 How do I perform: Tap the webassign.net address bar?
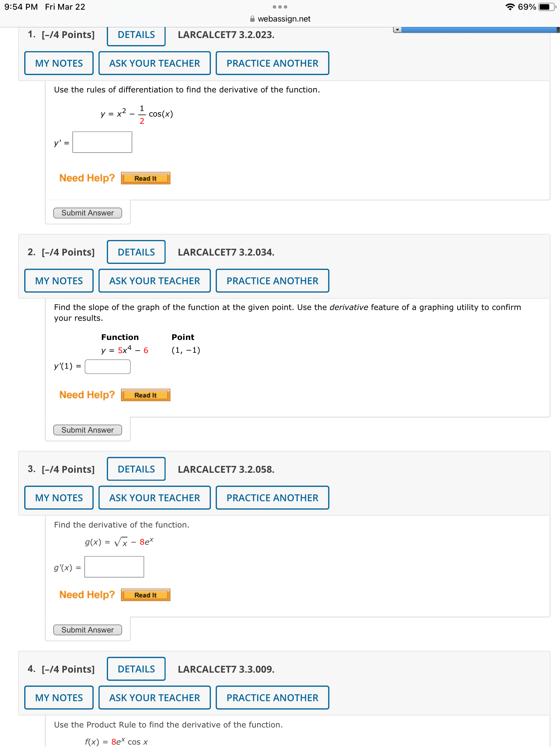[x=280, y=19]
